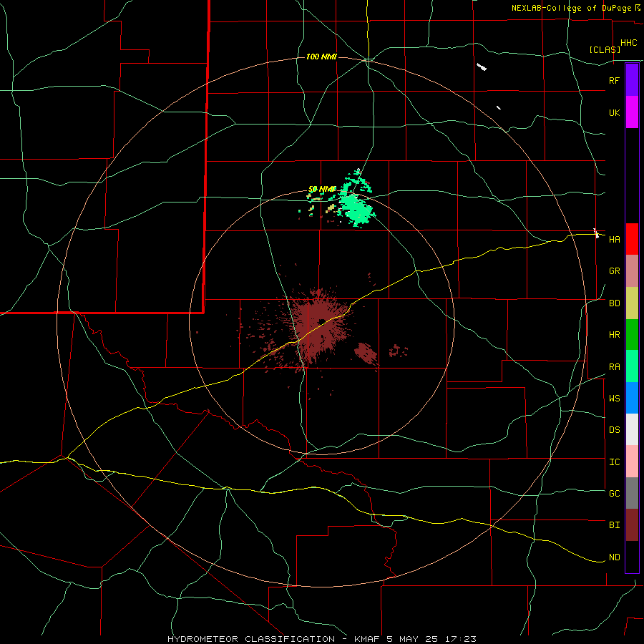Screen dimensions: 644x644
Task: Click the 50 NMI range ring label
Action: (x=321, y=190)
